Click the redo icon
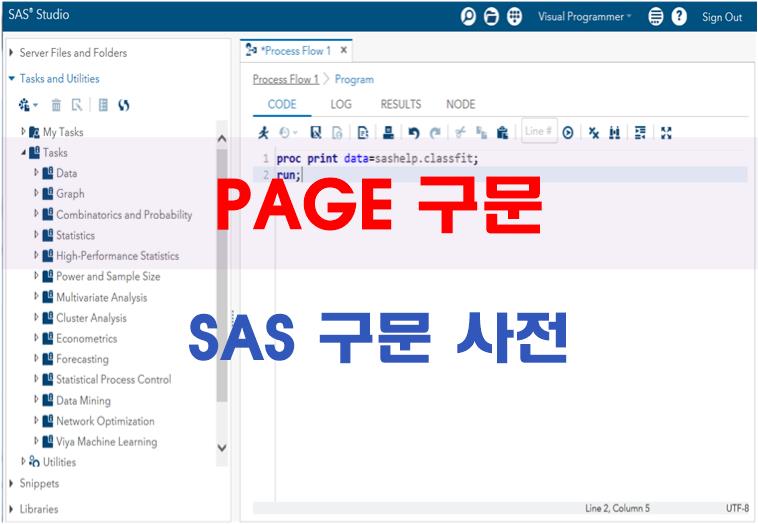 (x=435, y=132)
